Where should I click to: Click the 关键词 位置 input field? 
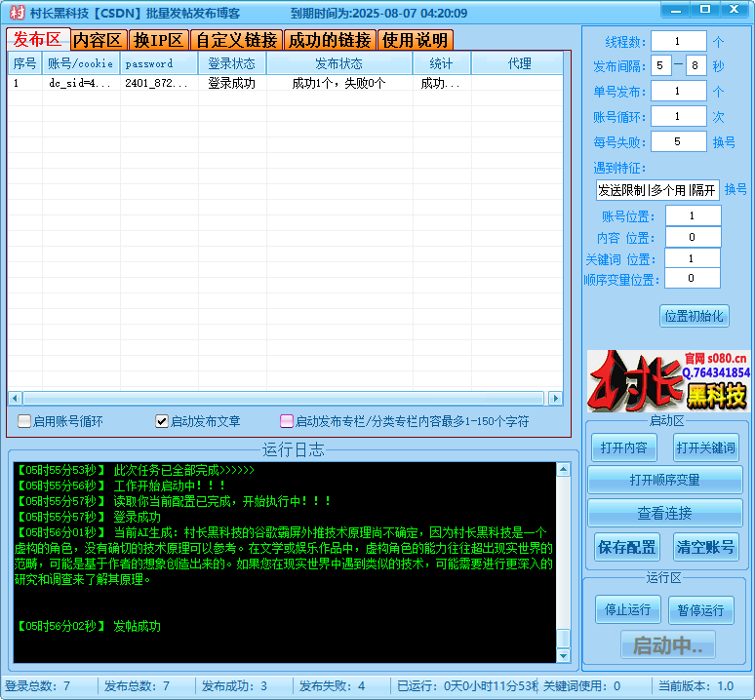pos(693,258)
